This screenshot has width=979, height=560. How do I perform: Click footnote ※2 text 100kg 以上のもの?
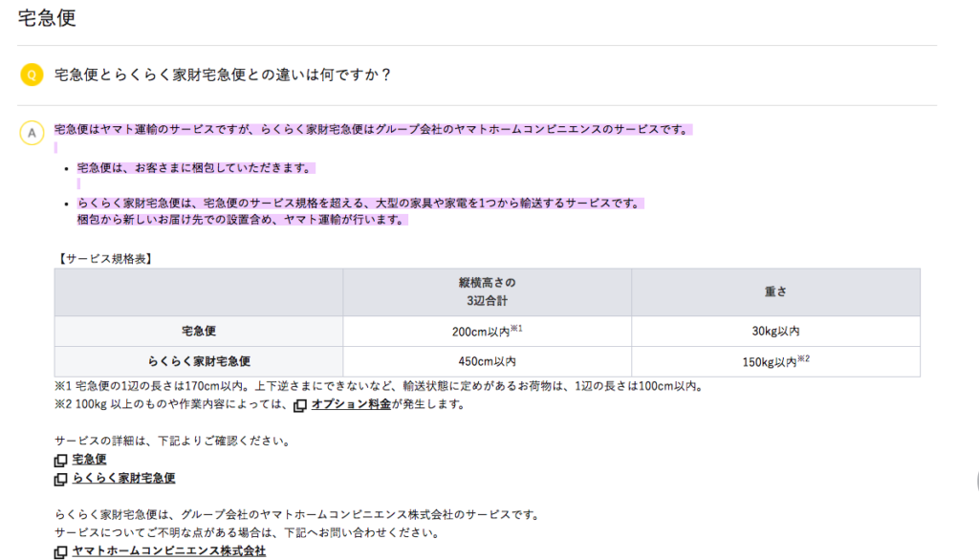point(171,404)
